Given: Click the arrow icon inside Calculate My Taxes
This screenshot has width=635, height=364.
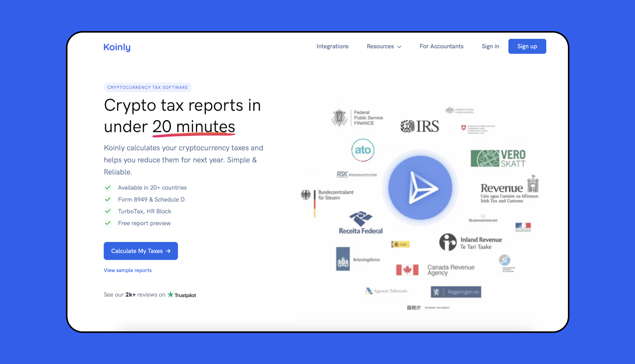Looking at the screenshot, I should [168, 251].
